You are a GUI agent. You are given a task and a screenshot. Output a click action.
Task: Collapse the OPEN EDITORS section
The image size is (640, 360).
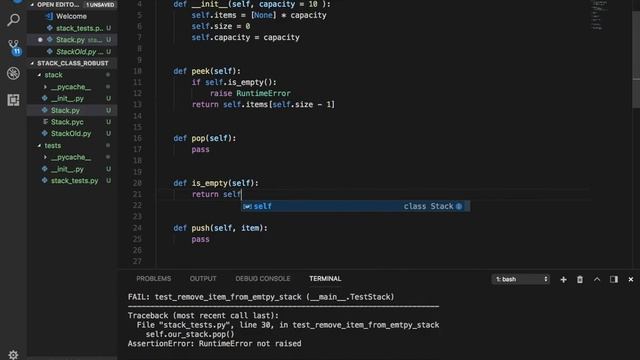[32, 4]
